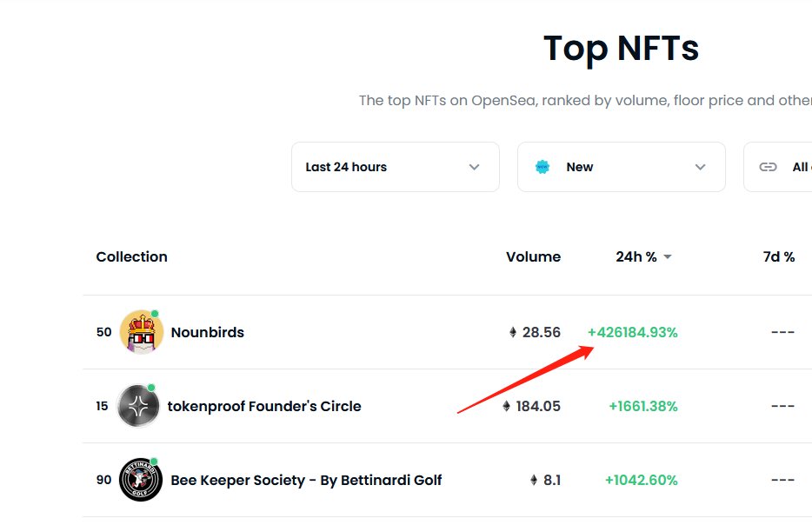Click the Ethereum icon beside 8.1
The width and height of the screenshot is (812, 525).
[534, 481]
